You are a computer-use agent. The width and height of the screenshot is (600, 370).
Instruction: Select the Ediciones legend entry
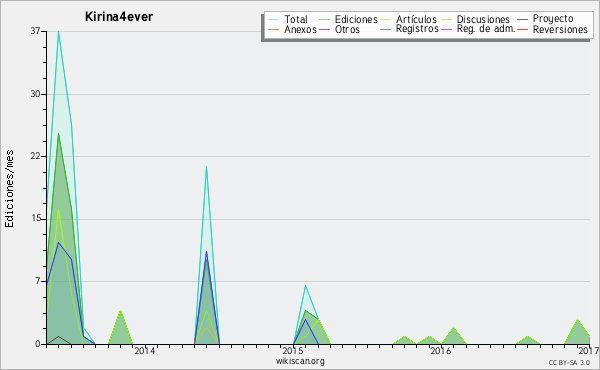pyautogui.click(x=356, y=19)
